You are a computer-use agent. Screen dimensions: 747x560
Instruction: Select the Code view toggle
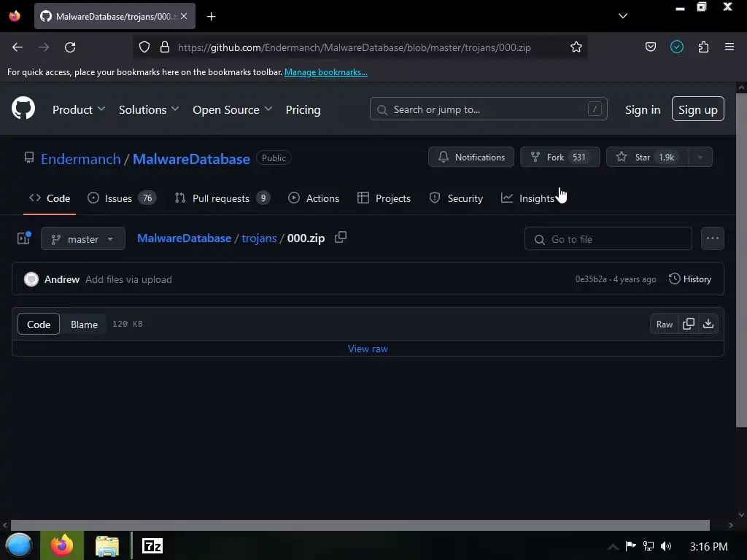click(39, 324)
